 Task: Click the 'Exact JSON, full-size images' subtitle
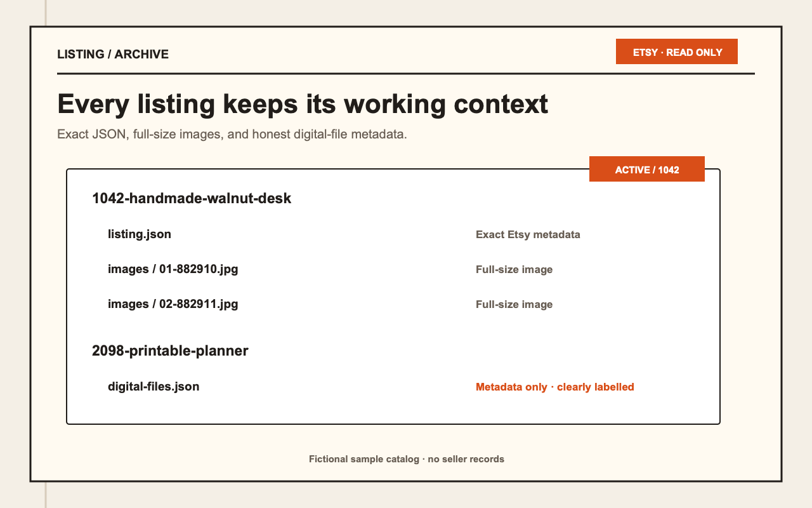(232, 135)
